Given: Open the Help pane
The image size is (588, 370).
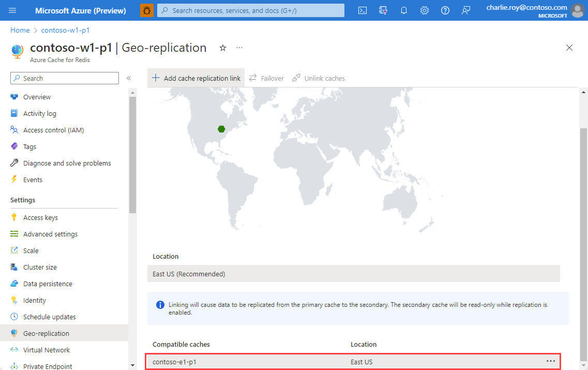Looking at the screenshot, I should [445, 10].
